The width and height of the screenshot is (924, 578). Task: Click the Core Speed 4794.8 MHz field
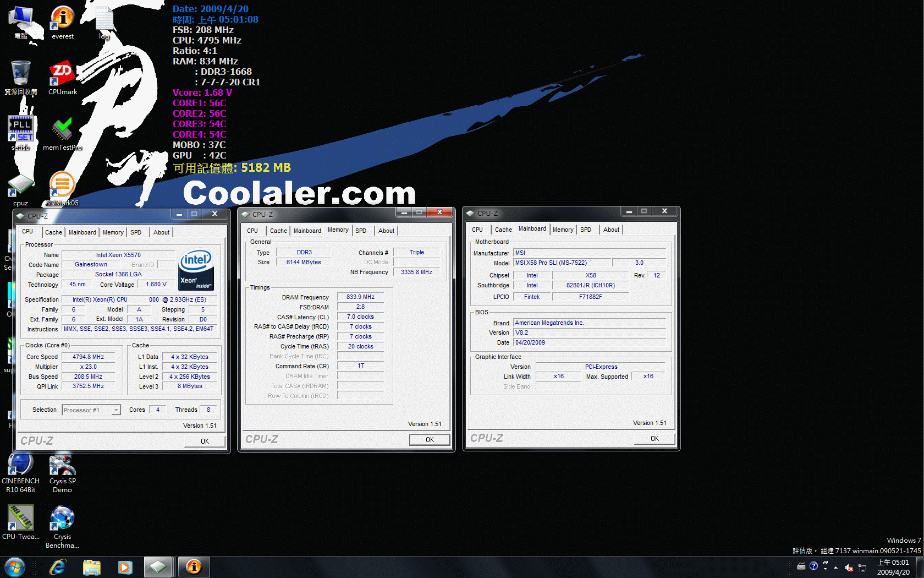[x=89, y=357]
